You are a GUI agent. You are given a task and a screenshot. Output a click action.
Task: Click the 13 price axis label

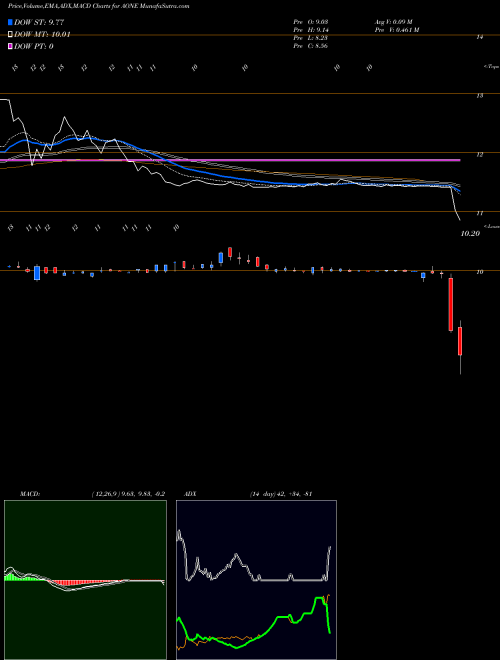click(x=479, y=96)
